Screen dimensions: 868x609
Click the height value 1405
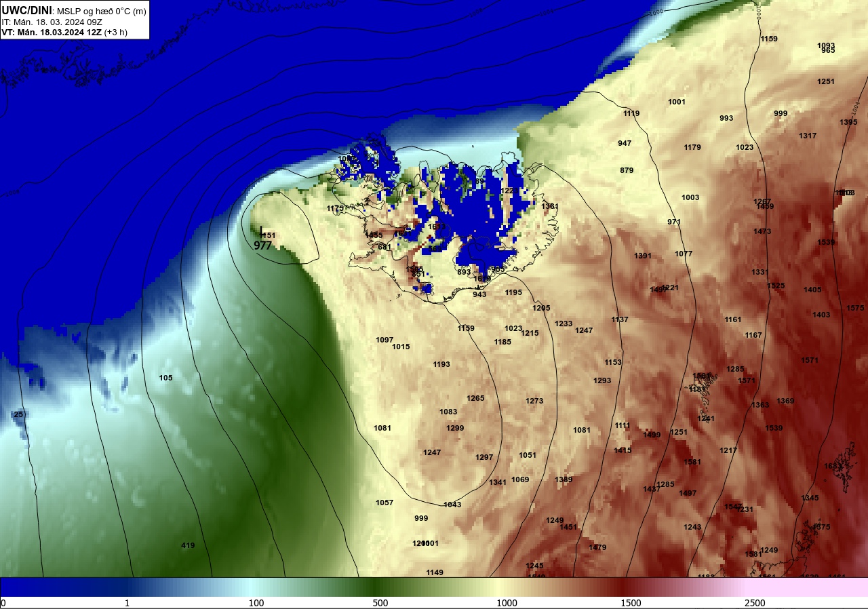(x=812, y=290)
